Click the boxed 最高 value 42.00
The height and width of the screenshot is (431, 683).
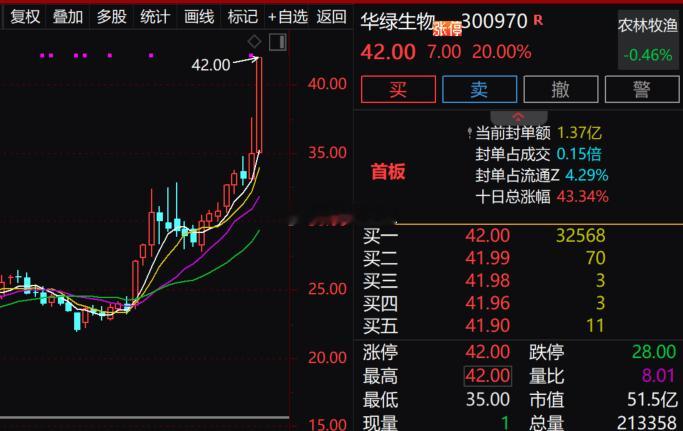tap(487, 375)
